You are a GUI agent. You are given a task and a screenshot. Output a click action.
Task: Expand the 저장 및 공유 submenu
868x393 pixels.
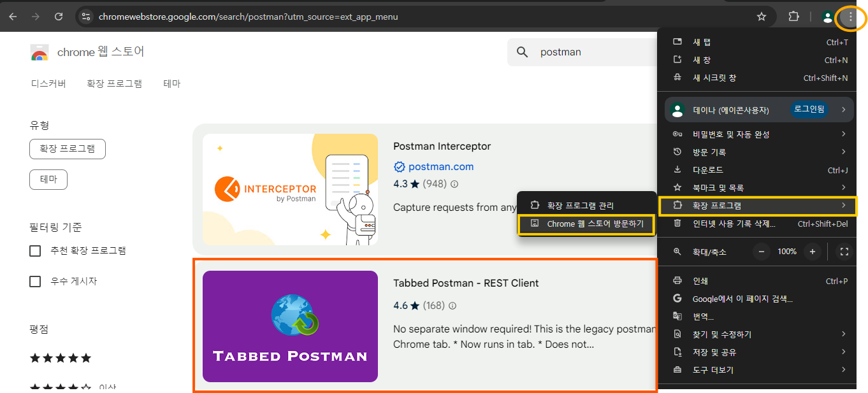[843, 352]
